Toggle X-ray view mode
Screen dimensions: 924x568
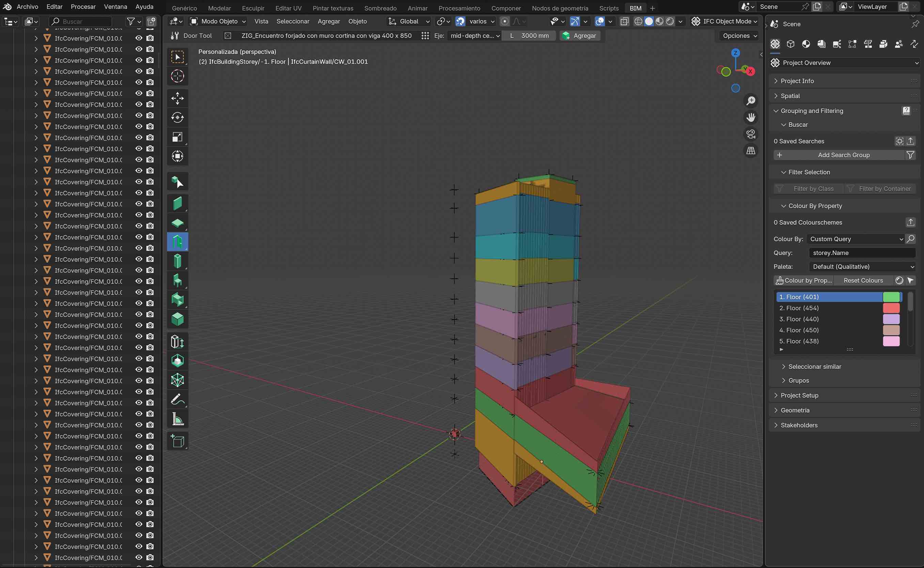point(624,21)
